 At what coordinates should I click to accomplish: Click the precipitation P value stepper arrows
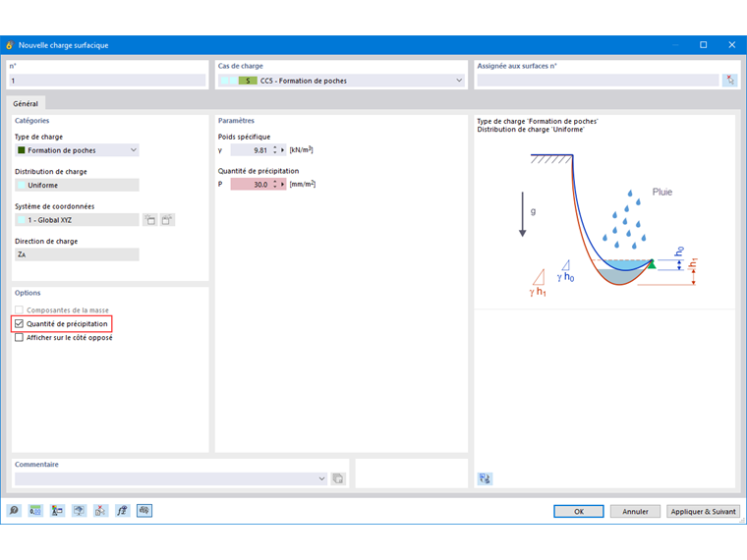275,185
